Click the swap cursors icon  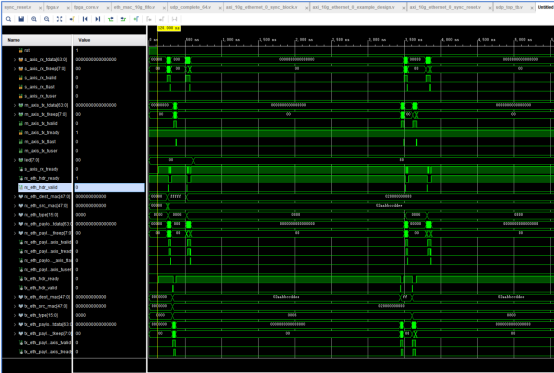coord(174,19)
